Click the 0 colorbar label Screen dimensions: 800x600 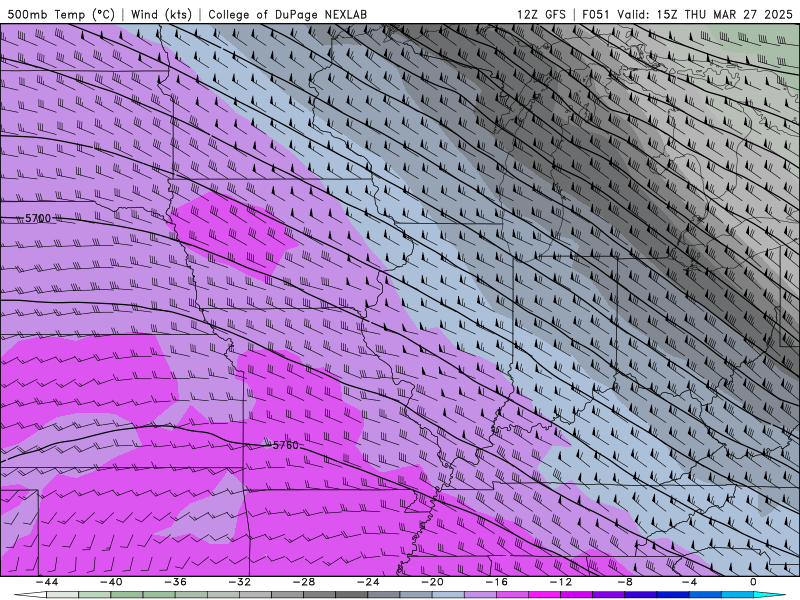[754, 582]
